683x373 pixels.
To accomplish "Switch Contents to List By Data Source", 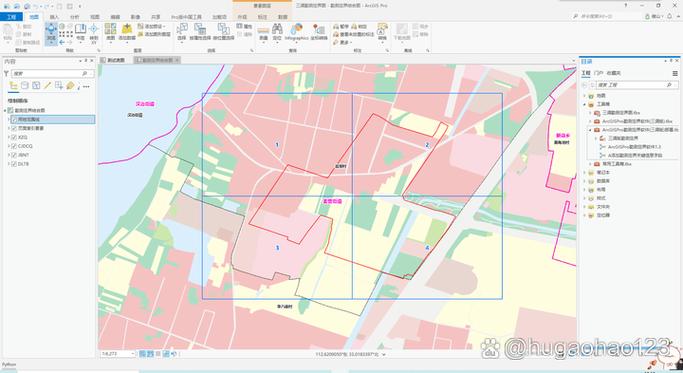I will (25, 86).
